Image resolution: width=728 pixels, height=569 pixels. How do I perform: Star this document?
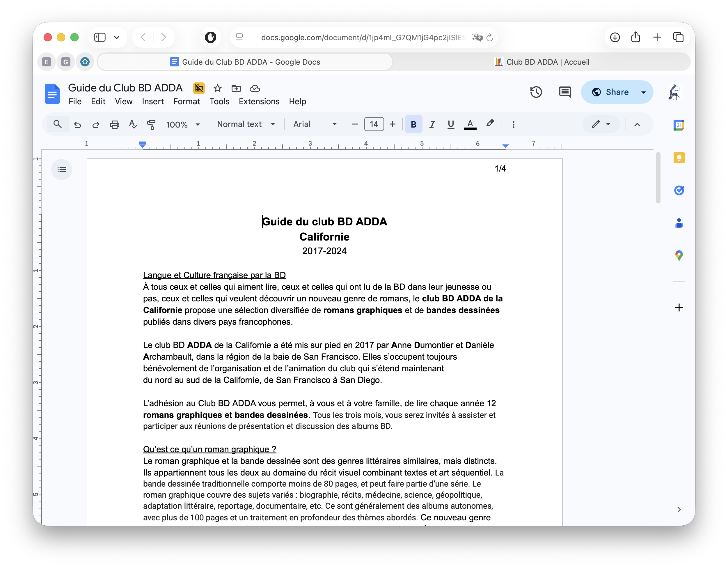[218, 89]
